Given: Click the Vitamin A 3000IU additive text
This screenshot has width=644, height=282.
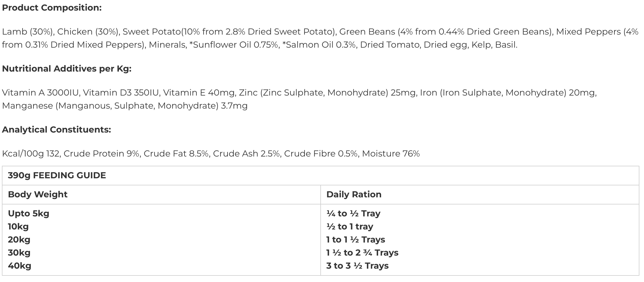Looking at the screenshot, I should tap(40, 93).
